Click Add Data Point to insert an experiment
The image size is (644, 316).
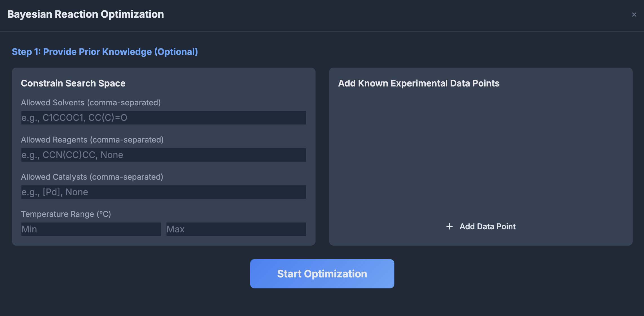click(x=487, y=226)
